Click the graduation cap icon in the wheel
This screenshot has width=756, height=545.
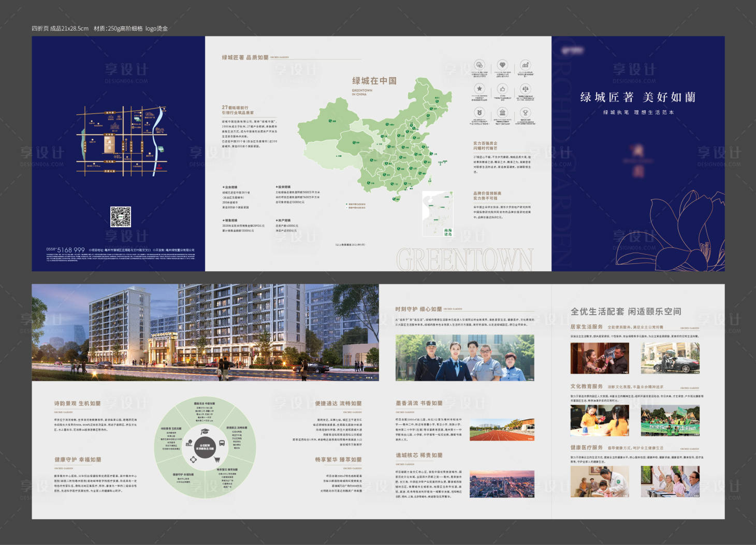click(x=205, y=432)
